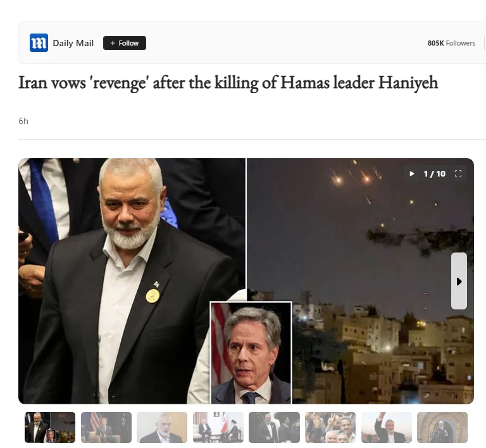The height and width of the screenshot is (448, 486).
Task: Click the 6h article timestamp
Action: 23,121
